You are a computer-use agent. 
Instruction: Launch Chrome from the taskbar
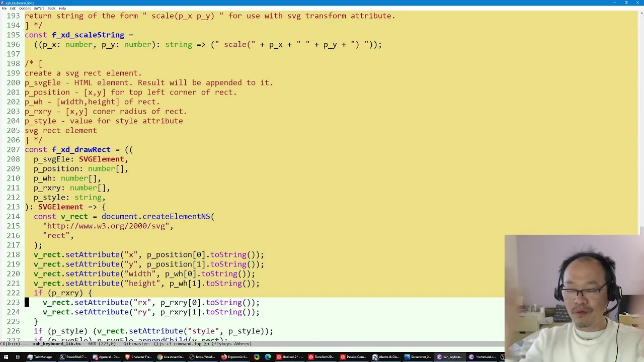[x=257, y=357]
